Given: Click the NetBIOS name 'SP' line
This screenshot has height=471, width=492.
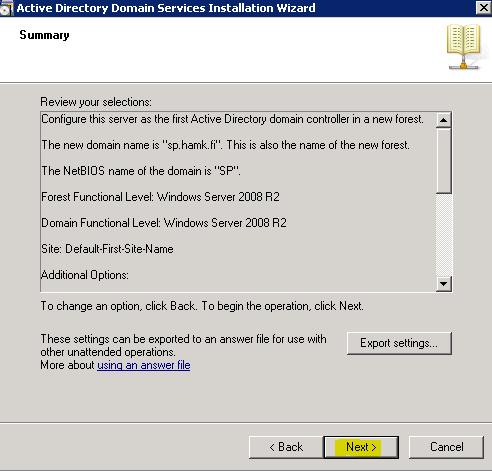Looking at the screenshot, I should click(x=141, y=171).
